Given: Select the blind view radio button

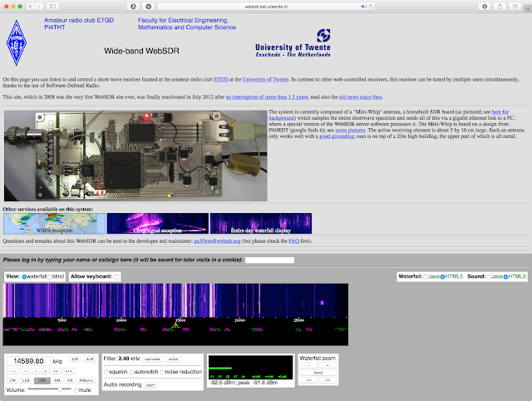Looking at the screenshot, I should pyautogui.click(x=50, y=277).
